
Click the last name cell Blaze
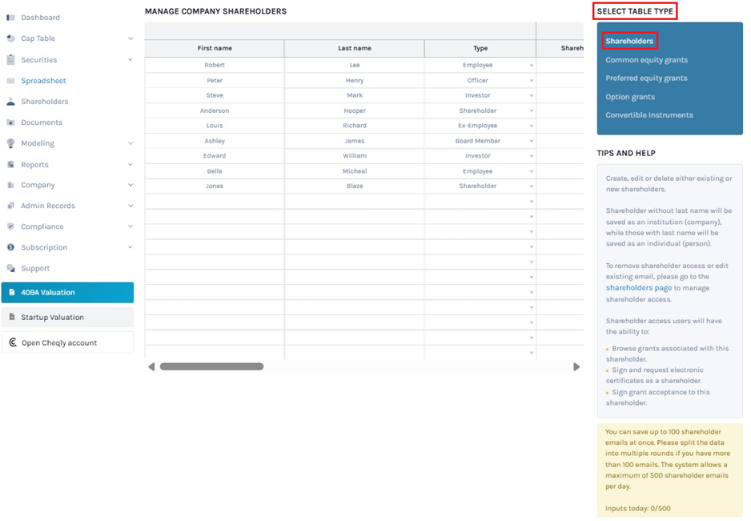pyautogui.click(x=354, y=186)
